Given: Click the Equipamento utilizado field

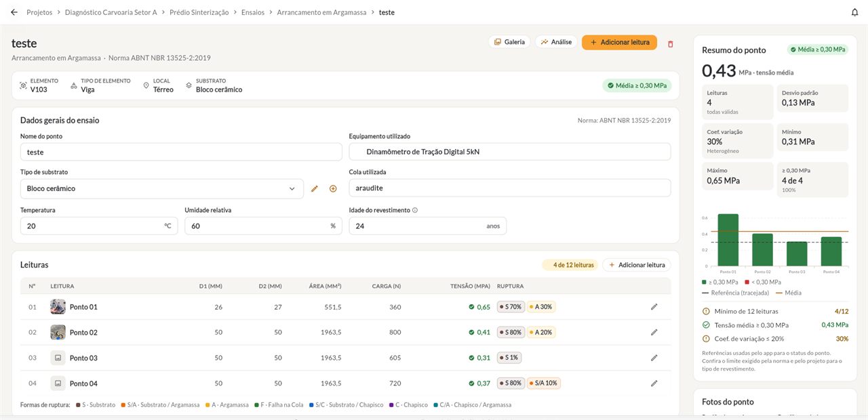Looking at the screenshot, I should point(510,152).
